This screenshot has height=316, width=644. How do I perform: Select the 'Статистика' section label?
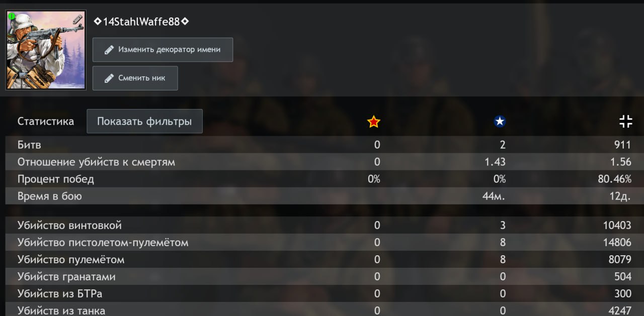point(46,121)
